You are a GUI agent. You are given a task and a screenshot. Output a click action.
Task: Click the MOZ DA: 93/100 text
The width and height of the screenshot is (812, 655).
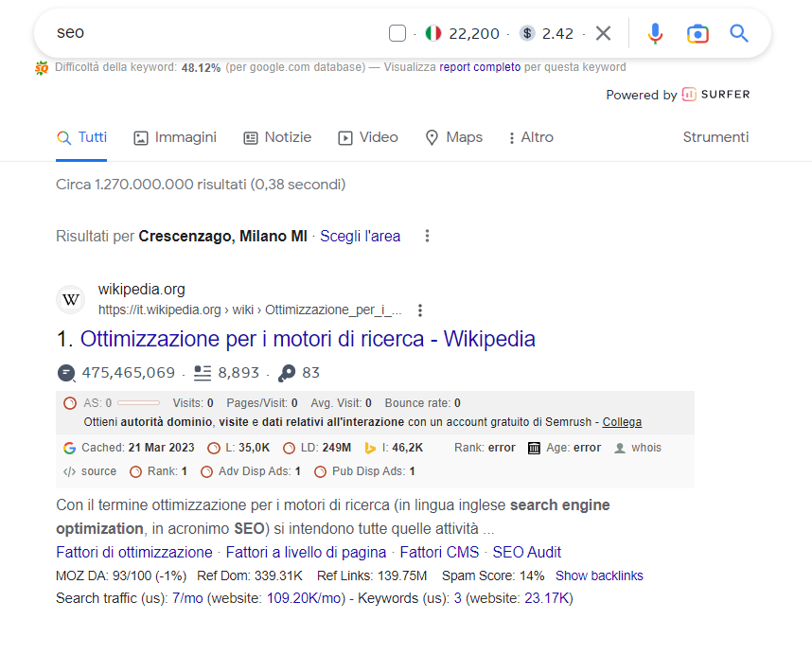(121, 575)
